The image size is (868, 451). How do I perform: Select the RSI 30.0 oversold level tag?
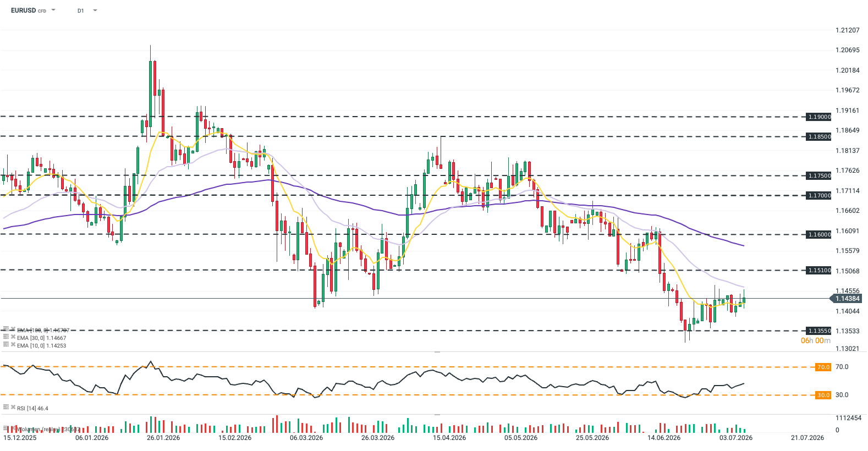click(823, 395)
